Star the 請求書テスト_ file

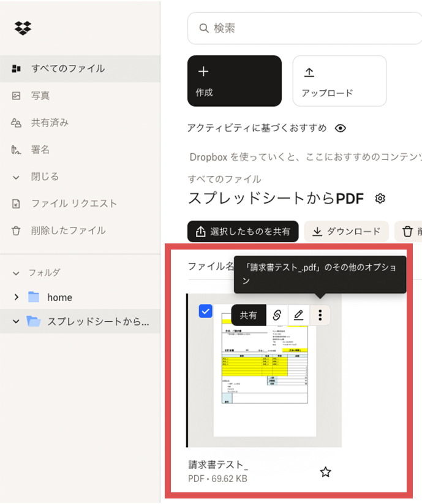(x=325, y=472)
